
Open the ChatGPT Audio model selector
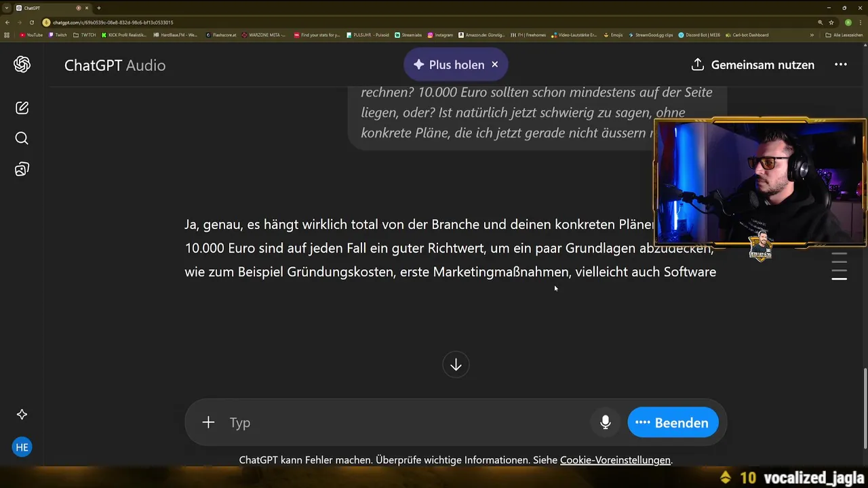(x=115, y=65)
